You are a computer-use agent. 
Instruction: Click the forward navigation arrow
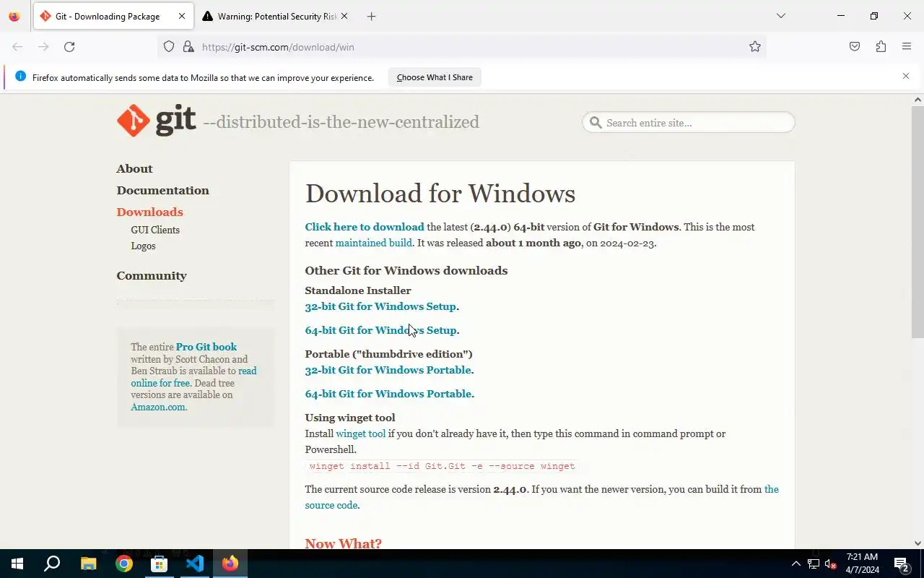tap(43, 47)
